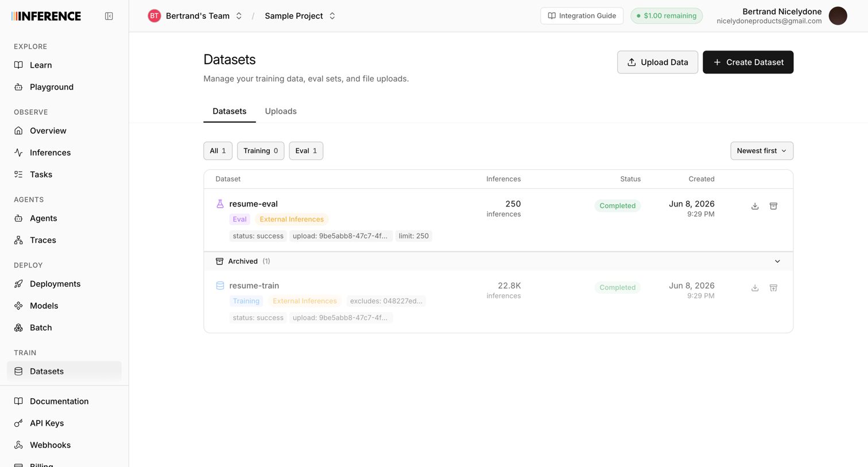Select the All filter chip

[x=218, y=151]
